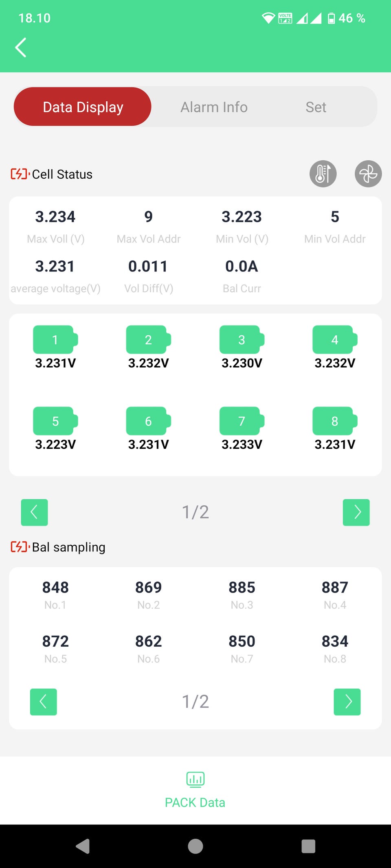The height and width of the screenshot is (868, 391).
Task: Select cell 5 battery icon showing 3.223V
Action: (55, 421)
